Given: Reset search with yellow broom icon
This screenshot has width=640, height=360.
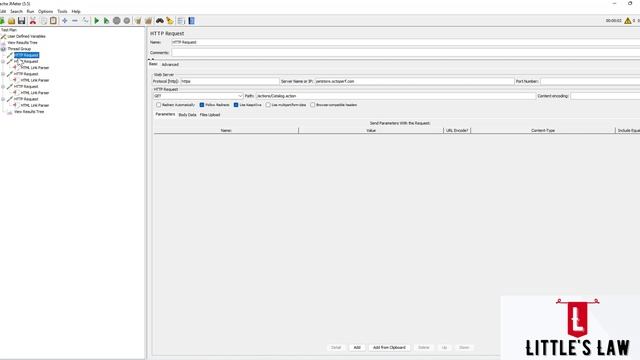Looking at the screenshot, I should click(x=170, y=21).
